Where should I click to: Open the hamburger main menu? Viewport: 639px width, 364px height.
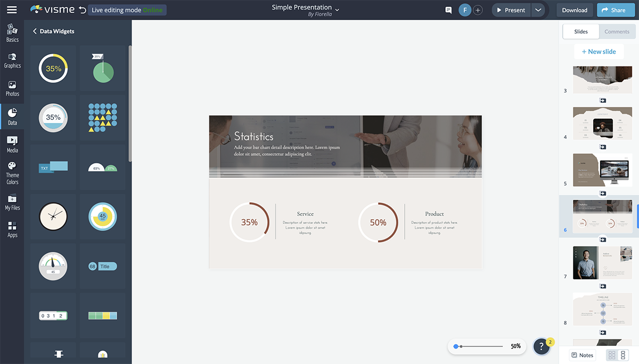click(12, 10)
